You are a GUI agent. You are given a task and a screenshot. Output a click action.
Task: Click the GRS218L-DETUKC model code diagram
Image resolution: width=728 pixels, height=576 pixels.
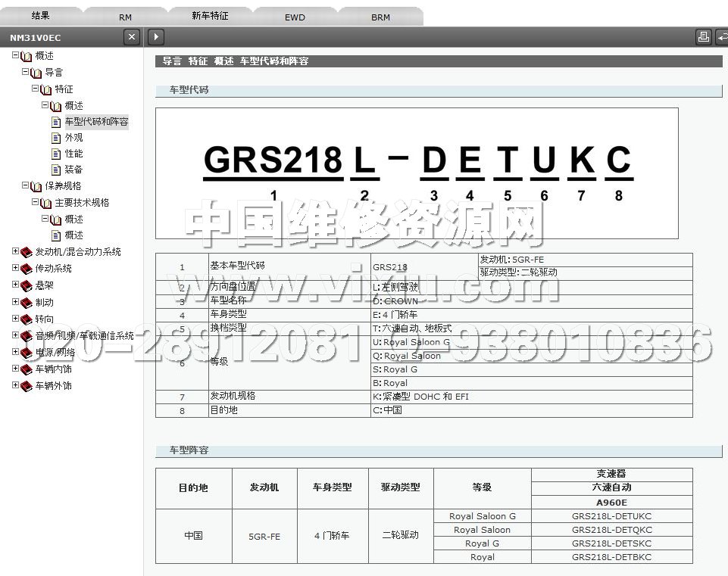pyautogui.click(x=417, y=173)
